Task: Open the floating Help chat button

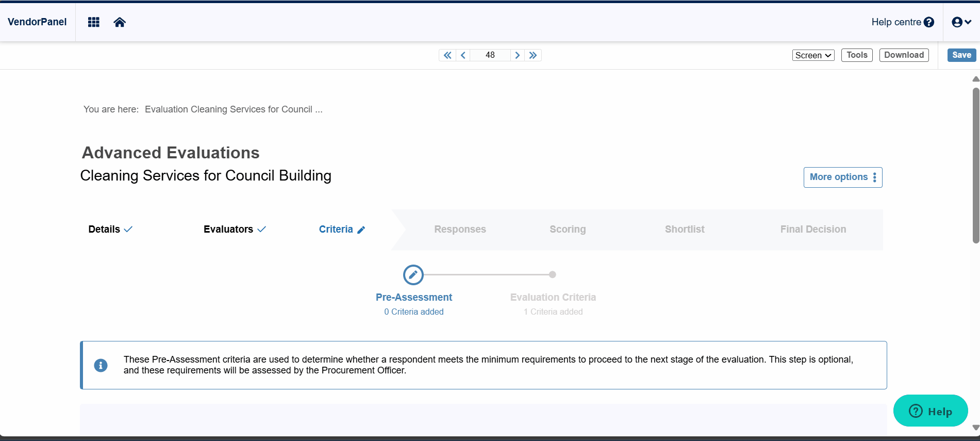Action: coord(931,411)
